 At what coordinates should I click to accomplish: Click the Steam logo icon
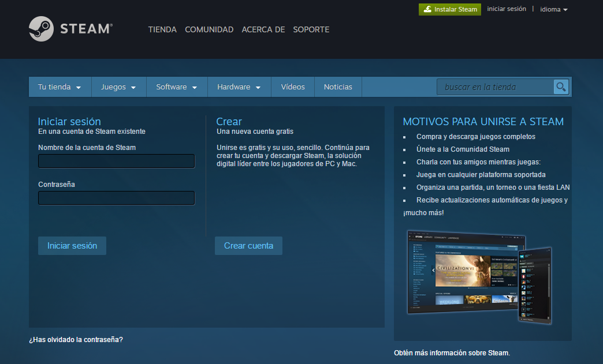tap(40, 29)
